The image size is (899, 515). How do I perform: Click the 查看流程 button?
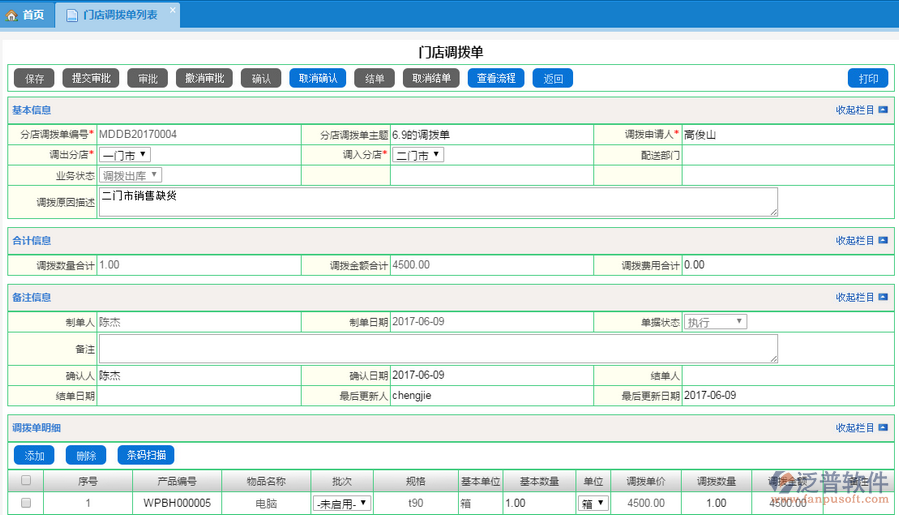coord(496,78)
